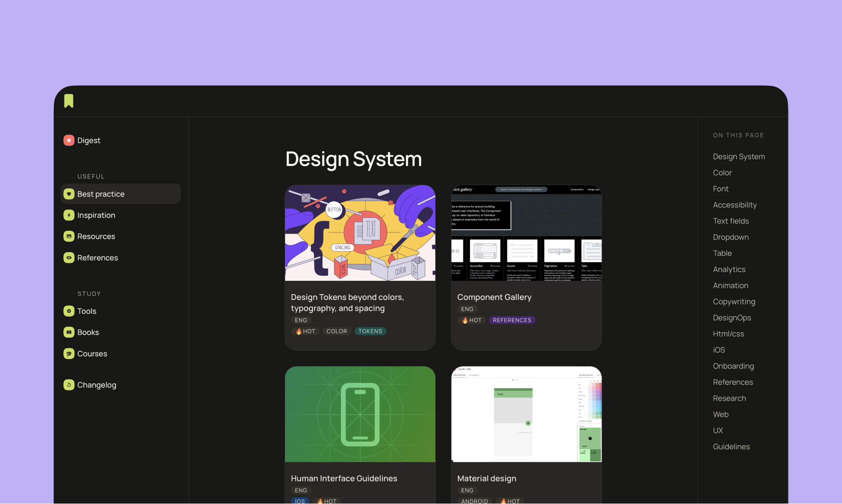Jump to Html/css section
The image size is (842, 504).
coord(728,334)
